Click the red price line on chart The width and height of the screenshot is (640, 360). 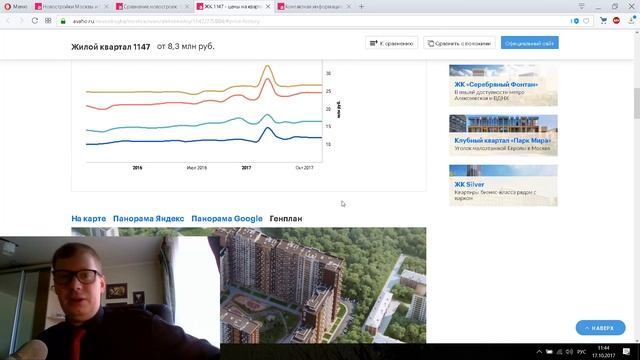(x=163, y=104)
